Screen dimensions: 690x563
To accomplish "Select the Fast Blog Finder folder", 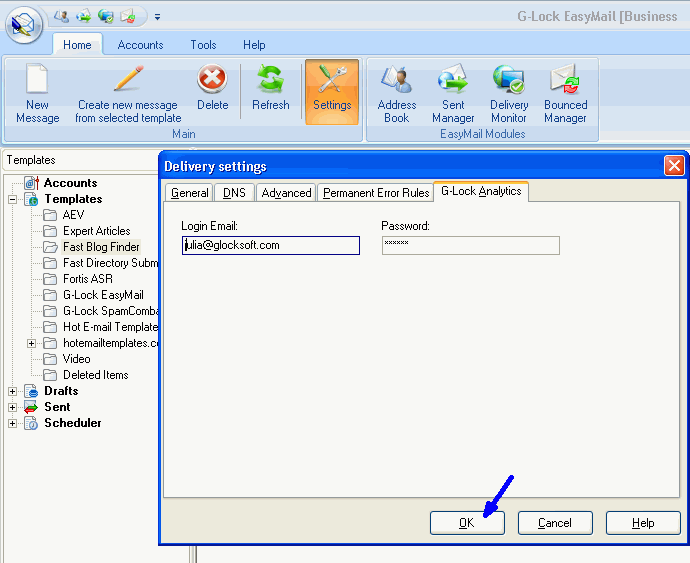I will click(101, 247).
